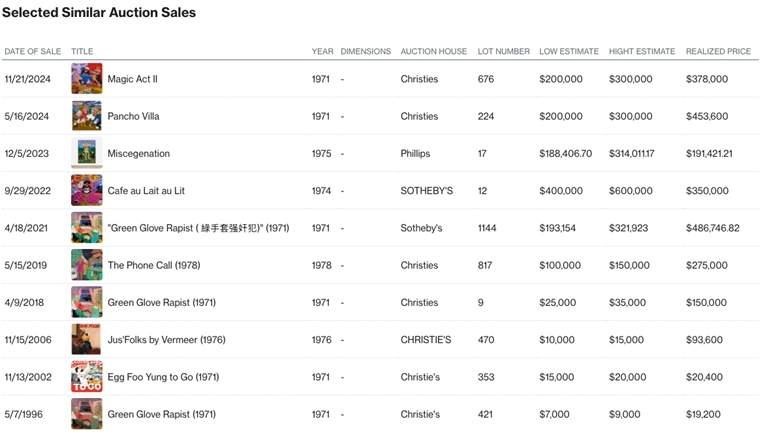The image size is (763, 432).
Task: Open Jus'Folks by Vermeer thumbnail image
Action: (87, 339)
